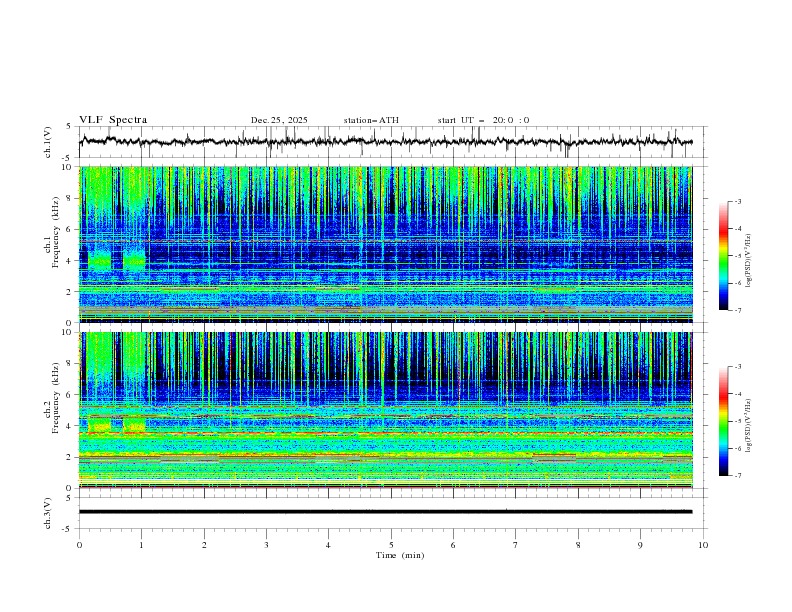Click the ch.3 flat waveform trace panel
Viewport: 792px width, 612px height.
(393, 513)
